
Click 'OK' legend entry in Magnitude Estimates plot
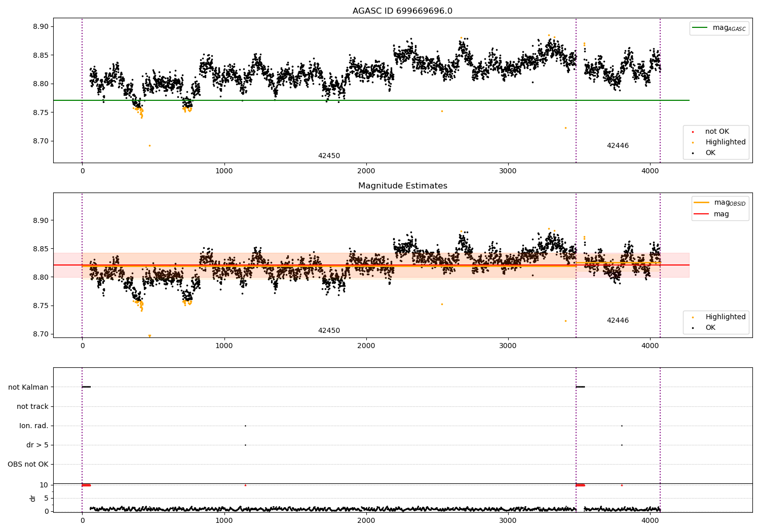(x=704, y=328)
